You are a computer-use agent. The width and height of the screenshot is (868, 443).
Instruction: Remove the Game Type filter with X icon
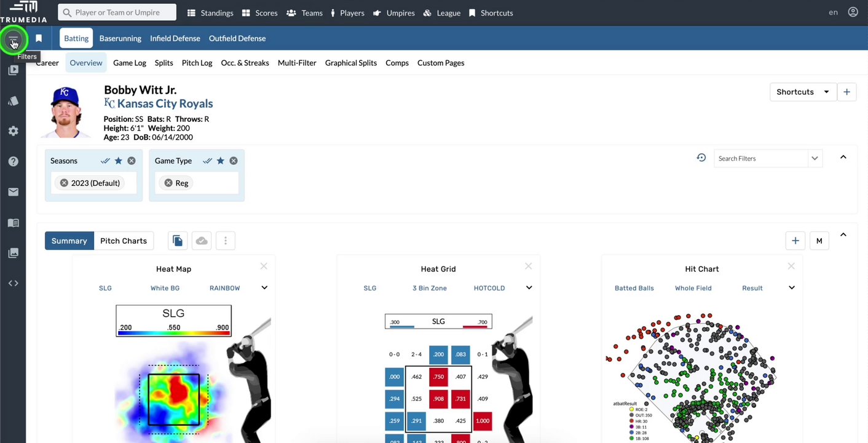coord(234,161)
